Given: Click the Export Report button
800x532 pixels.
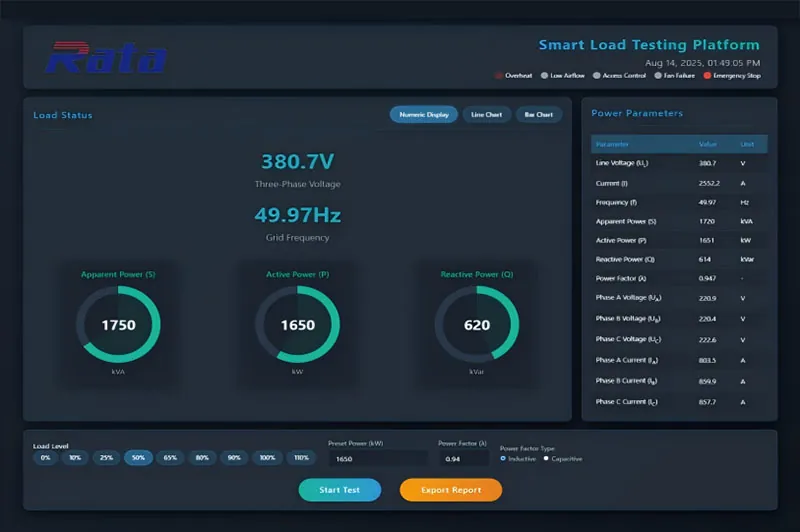Looking at the screenshot, I should pyautogui.click(x=451, y=490).
